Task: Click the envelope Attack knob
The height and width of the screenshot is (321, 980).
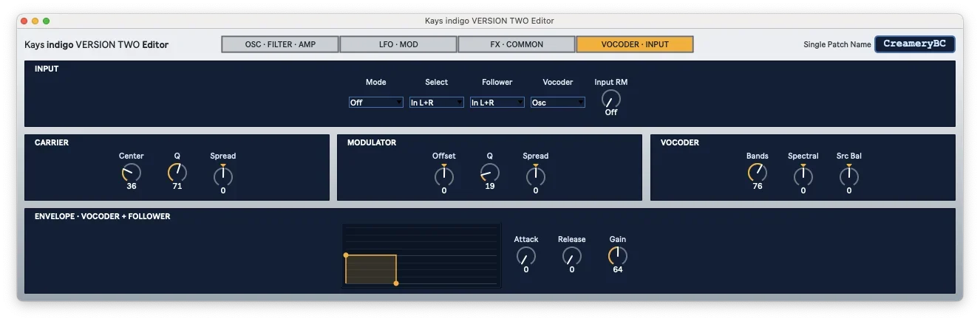Action: point(526,256)
